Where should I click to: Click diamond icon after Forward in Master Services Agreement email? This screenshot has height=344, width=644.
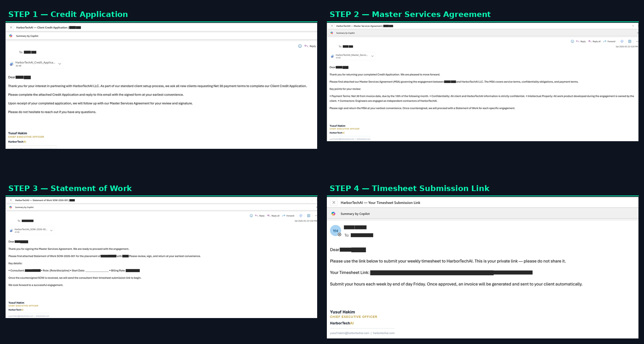coord(622,41)
